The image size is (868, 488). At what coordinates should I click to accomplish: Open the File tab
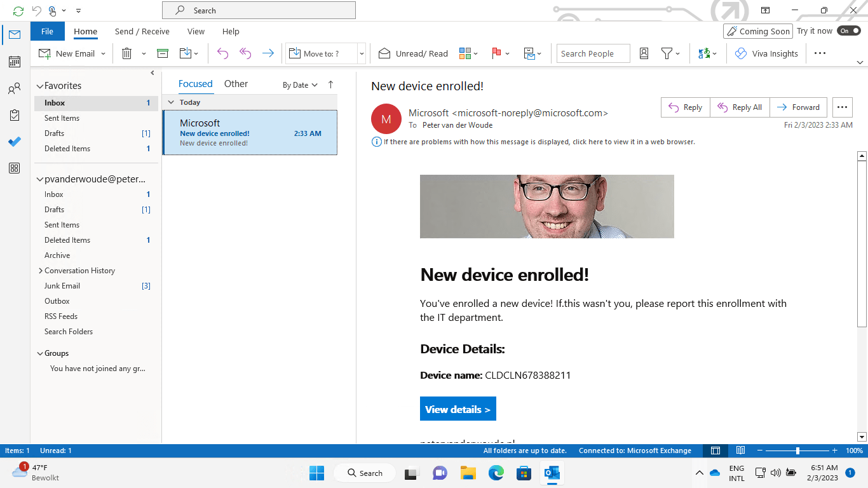coord(47,31)
